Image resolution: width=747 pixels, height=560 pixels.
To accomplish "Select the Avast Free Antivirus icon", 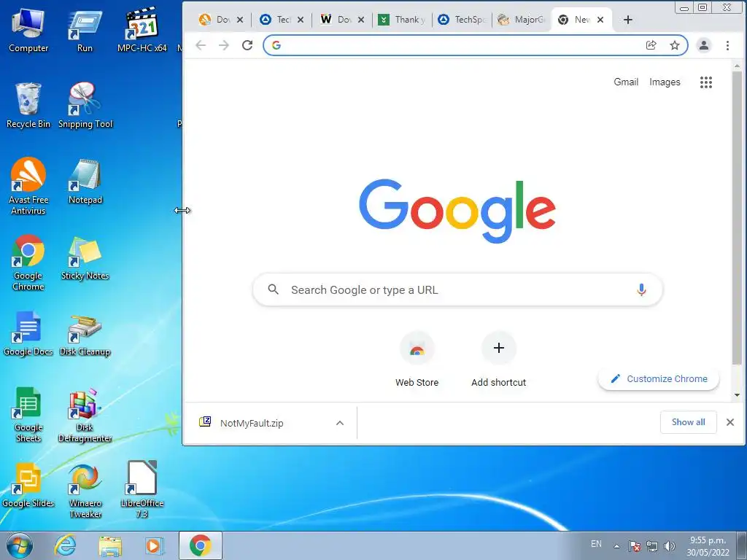I will click(28, 186).
